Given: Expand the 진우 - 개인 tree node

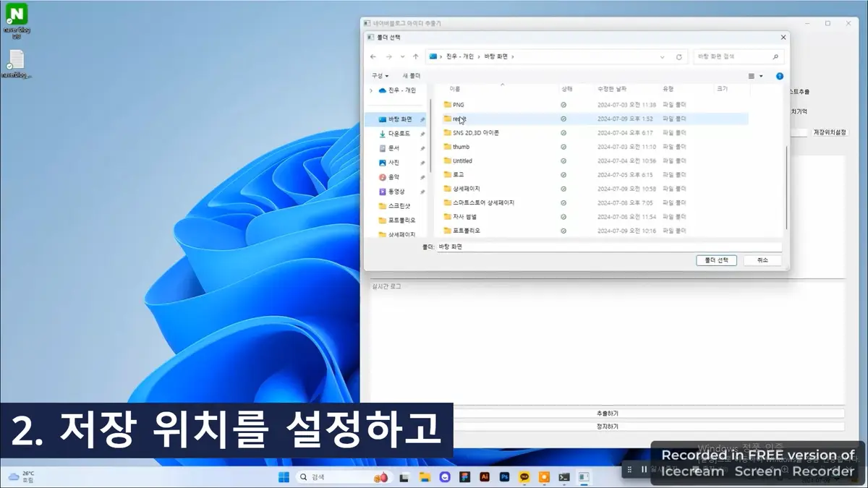Looking at the screenshot, I should coord(372,90).
